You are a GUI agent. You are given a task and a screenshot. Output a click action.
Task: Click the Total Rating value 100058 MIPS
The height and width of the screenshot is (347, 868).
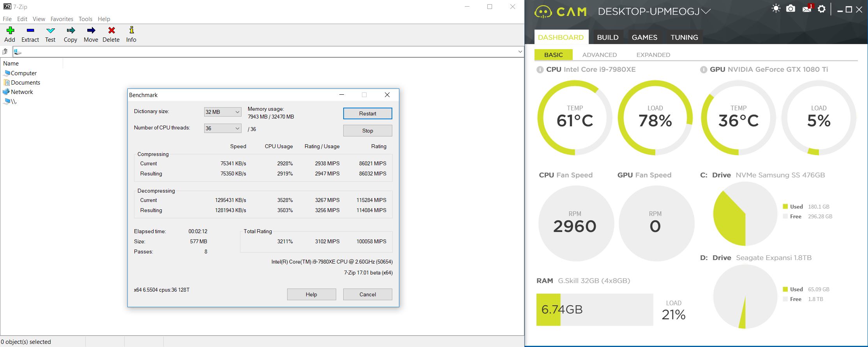[371, 241]
